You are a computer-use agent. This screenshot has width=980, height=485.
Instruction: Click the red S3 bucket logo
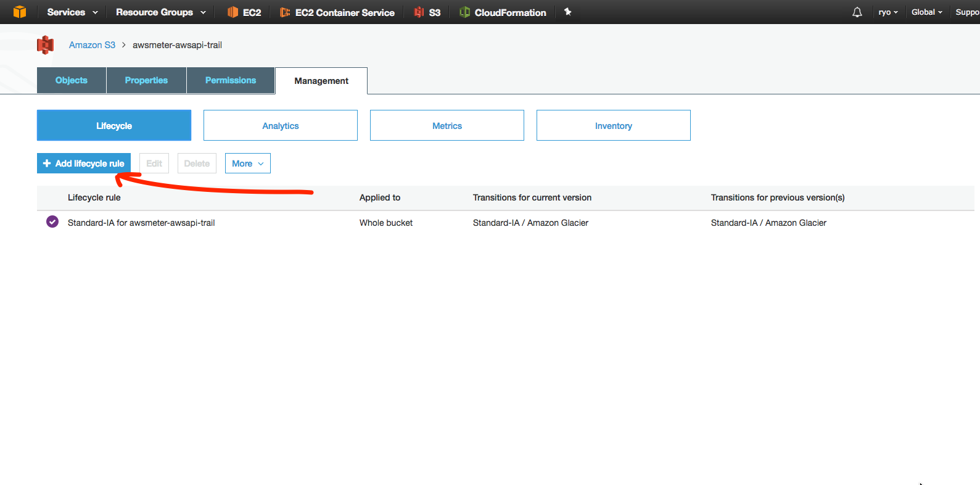click(x=45, y=45)
